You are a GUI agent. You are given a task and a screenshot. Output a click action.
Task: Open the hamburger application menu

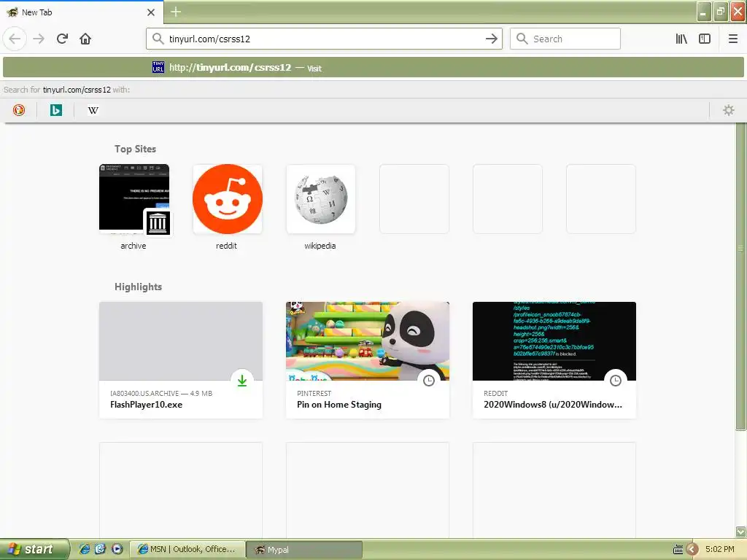pos(733,39)
